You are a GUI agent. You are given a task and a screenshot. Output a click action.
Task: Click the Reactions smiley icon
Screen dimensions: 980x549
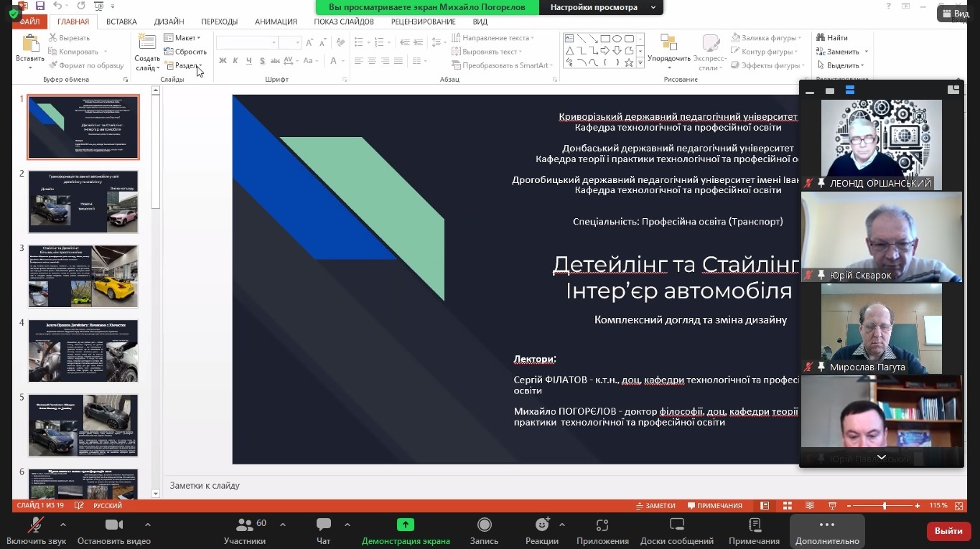tap(541, 525)
